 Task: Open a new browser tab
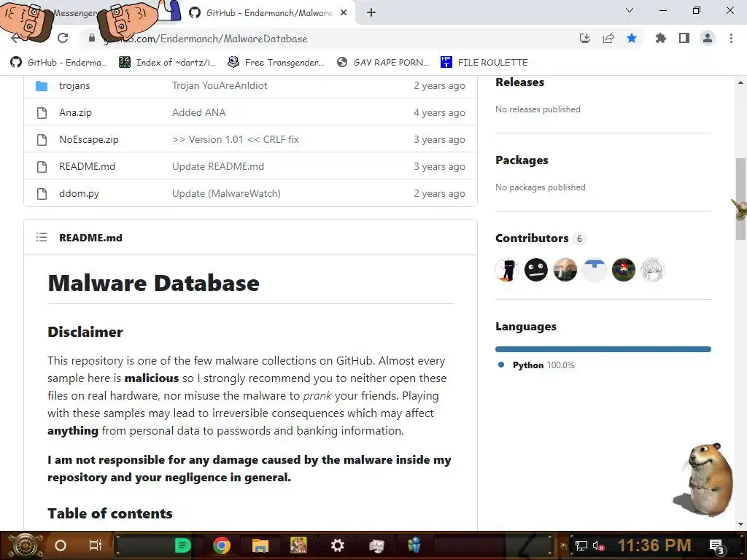click(371, 13)
